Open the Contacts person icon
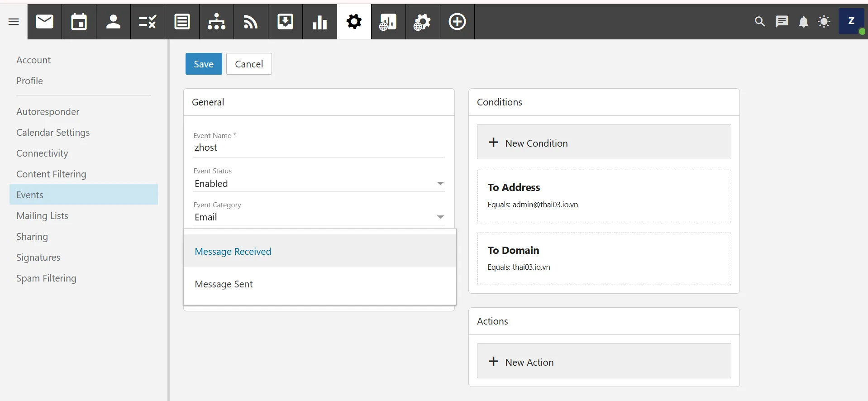 [x=113, y=22]
